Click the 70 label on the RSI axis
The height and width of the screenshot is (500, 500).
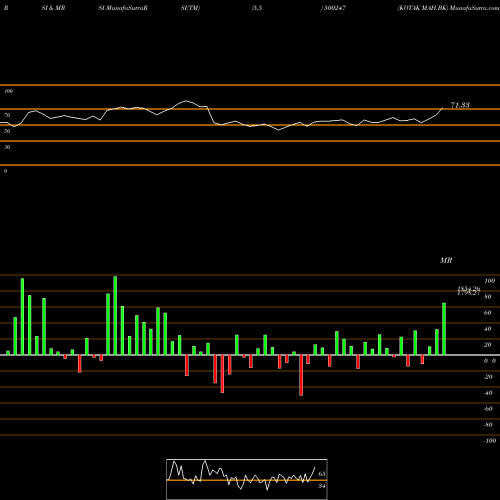tap(7, 115)
